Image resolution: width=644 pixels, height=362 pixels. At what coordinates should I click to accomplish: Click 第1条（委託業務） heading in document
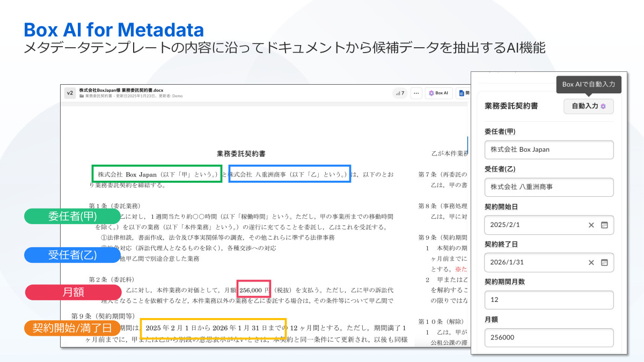pyautogui.click(x=115, y=206)
